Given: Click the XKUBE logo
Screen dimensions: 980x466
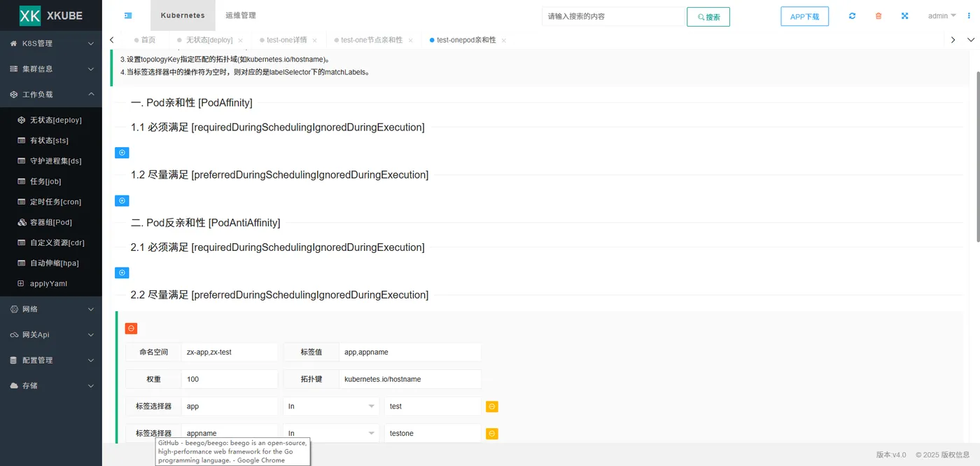Looking at the screenshot, I should pos(50,15).
